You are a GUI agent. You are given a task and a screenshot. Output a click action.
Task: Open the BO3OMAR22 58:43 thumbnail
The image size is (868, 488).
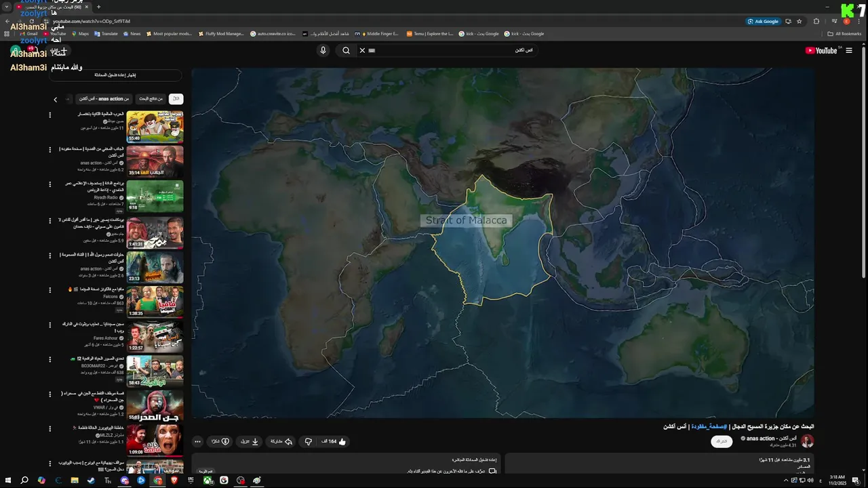tap(155, 371)
